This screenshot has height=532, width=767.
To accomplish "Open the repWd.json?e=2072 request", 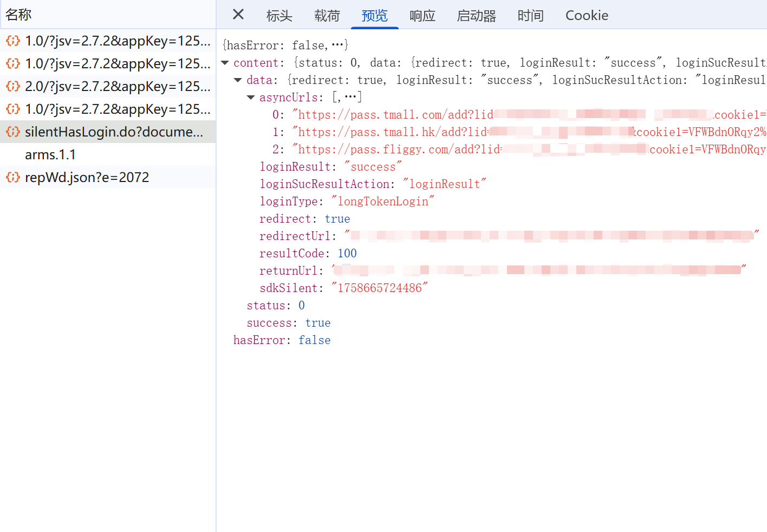I will coord(87,177).
